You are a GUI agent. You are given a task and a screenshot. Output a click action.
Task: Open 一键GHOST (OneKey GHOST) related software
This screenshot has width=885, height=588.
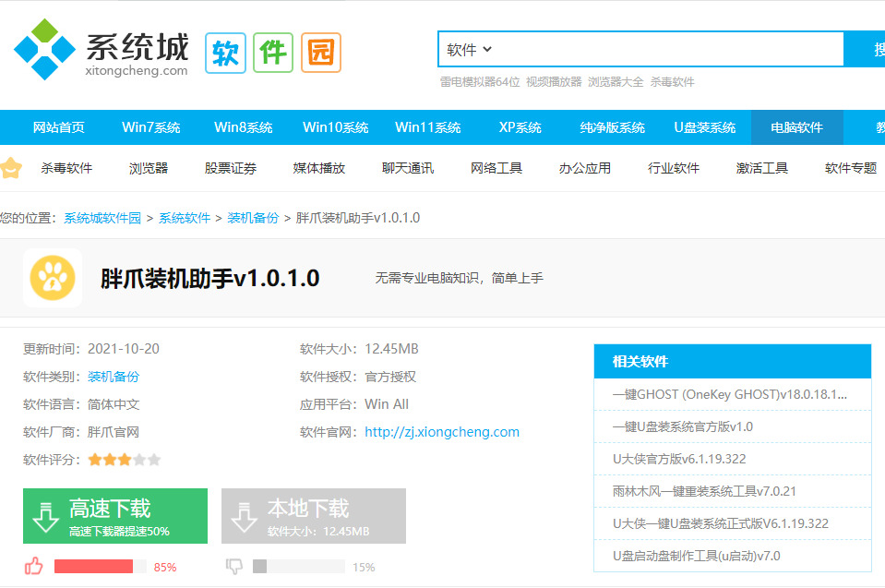(730, 394)
